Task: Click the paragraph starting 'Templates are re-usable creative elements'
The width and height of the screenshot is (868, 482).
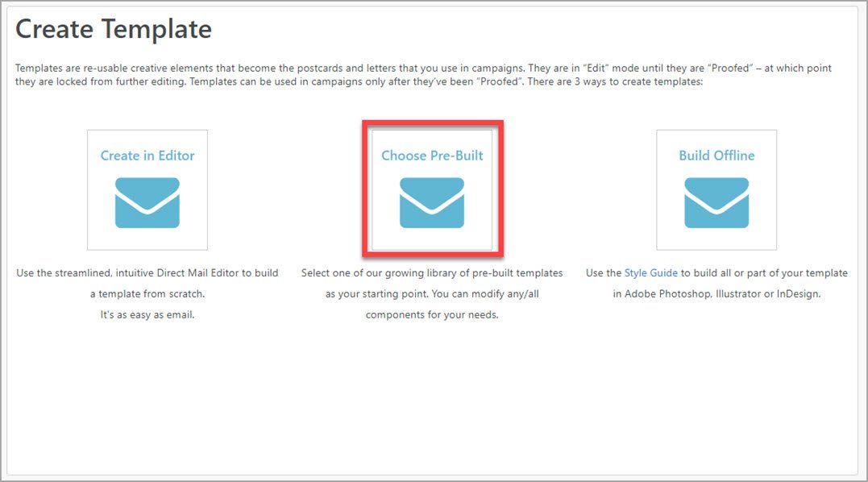Action: click(x=423, y=75)
